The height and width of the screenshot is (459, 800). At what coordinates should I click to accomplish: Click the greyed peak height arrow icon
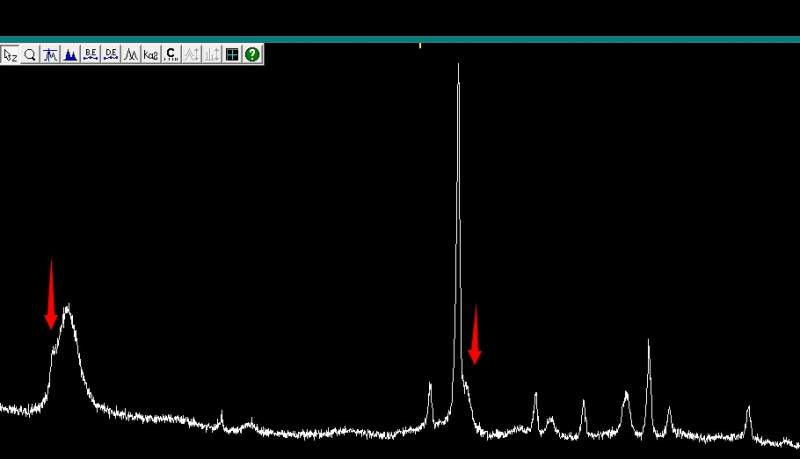(192, 55)
